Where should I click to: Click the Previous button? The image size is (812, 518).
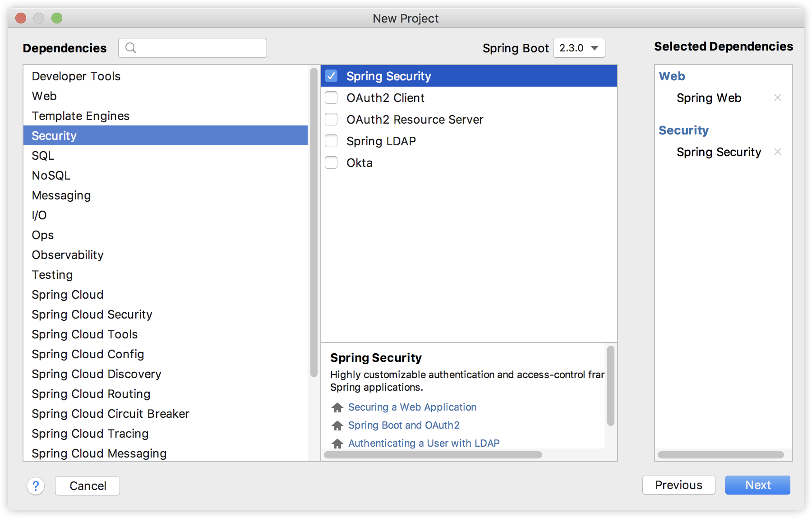coord(678,485)
